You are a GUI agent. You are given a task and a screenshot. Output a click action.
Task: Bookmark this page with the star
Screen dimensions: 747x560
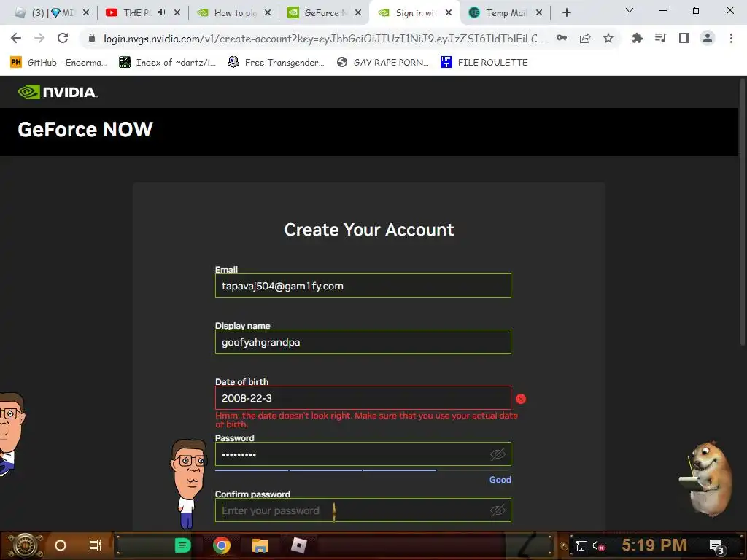coord(608,38)
